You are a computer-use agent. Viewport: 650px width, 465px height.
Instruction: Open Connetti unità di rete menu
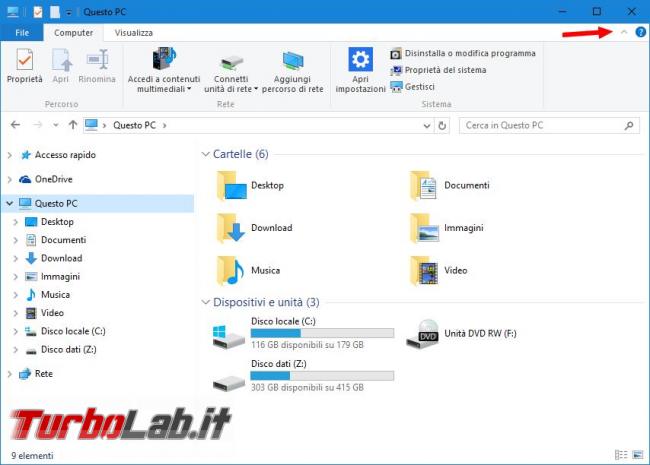pyautogui.click(x=231, y=75)
